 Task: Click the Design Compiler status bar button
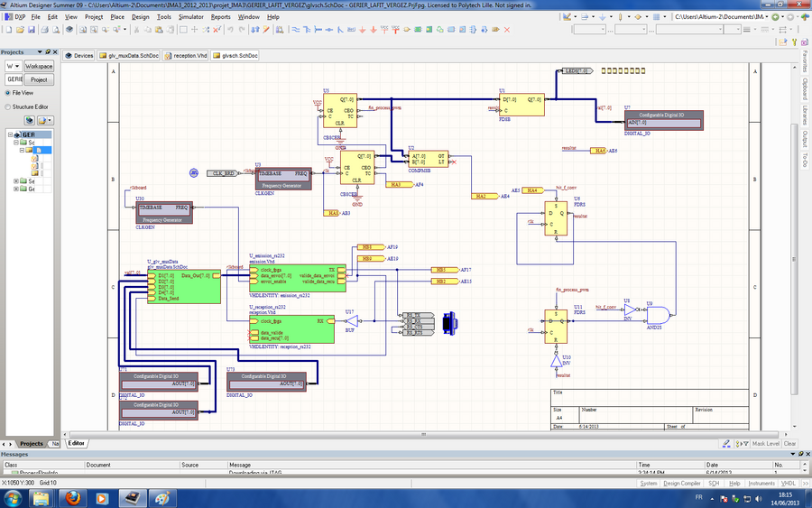683,484
